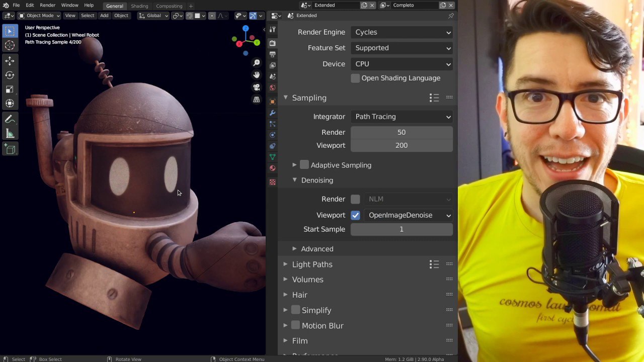The image size is (644, 362).
Task: Uncheck Viewport denoising checkbox
Action: [x=355, y=215]
